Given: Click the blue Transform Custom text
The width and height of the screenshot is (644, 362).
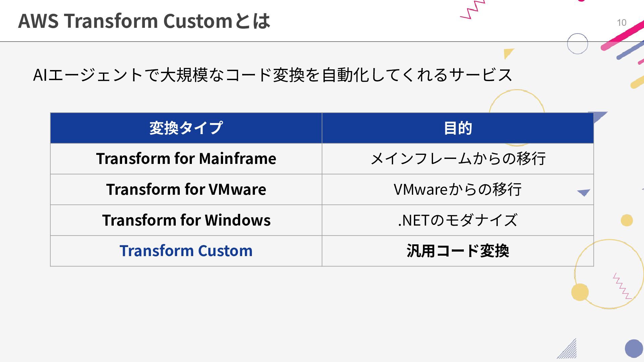Looking at the screenshot, I should [x=186, y=251].
